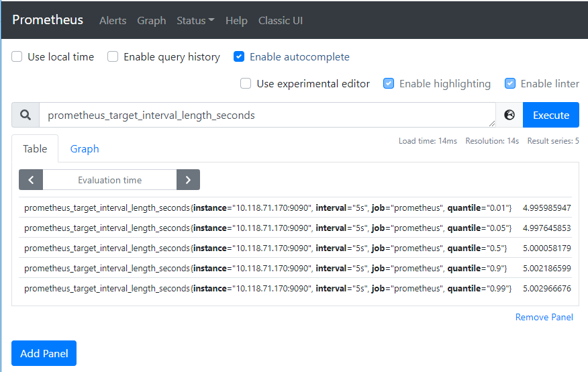This screenshot has width=588, height=372.
Task: Switch to the Graph panel tab
Action: click(x=85, y=149)
